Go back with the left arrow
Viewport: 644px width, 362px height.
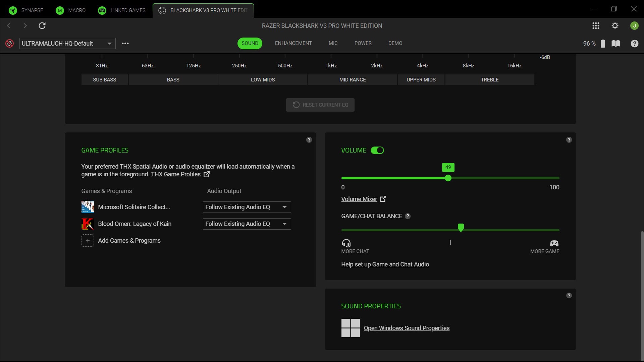tap(9, 26)
